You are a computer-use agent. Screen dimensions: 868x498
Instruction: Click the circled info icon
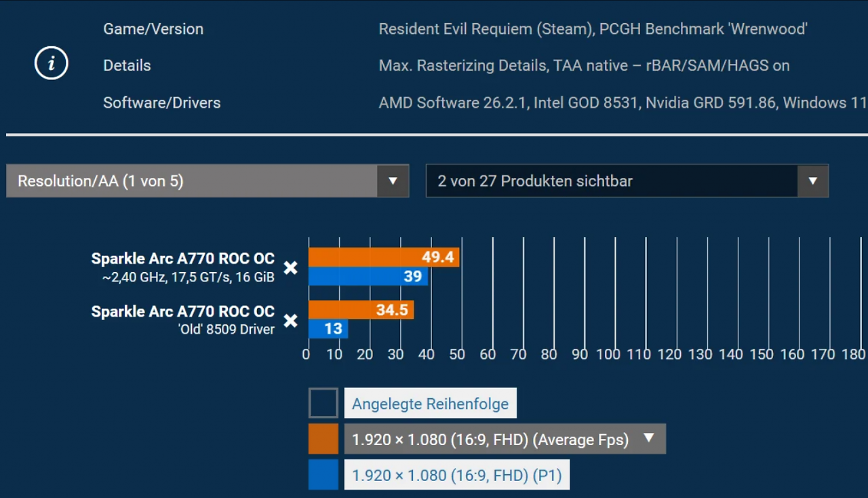[x=52, y=64]
